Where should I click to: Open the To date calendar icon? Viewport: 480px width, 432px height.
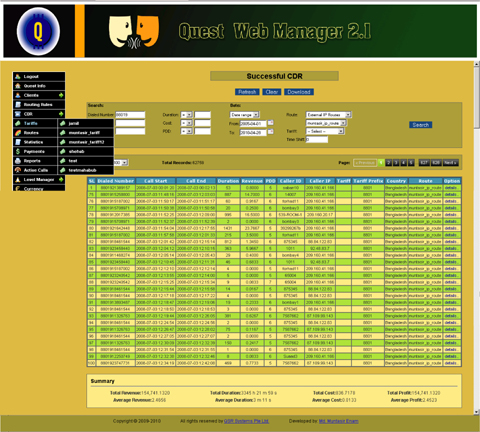click(x=271, y=131)
